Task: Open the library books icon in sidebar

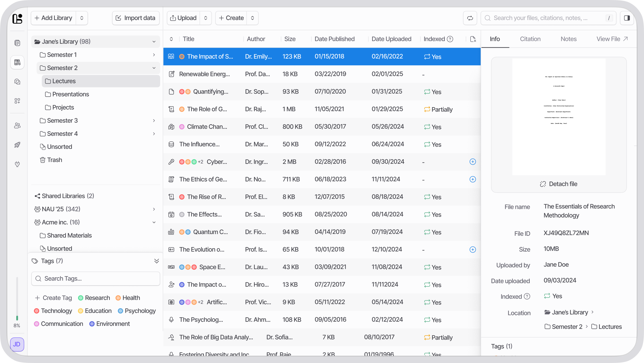Action: [x=17, y=62]
